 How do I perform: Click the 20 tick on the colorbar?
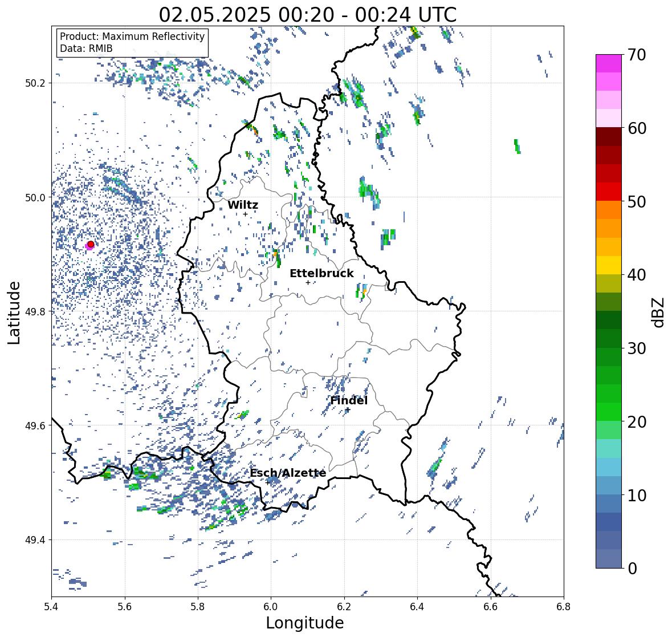637,422
